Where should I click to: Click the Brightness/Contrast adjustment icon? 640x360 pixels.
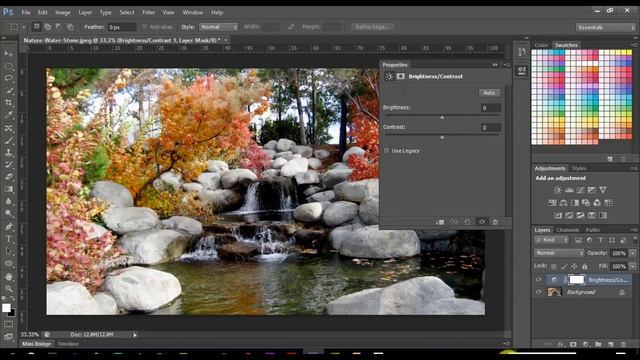click(557, 190)
